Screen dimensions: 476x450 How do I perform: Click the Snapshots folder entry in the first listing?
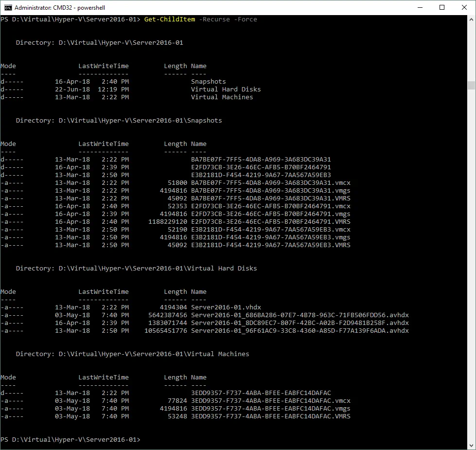pyautogui.click(x=208, y=82)
